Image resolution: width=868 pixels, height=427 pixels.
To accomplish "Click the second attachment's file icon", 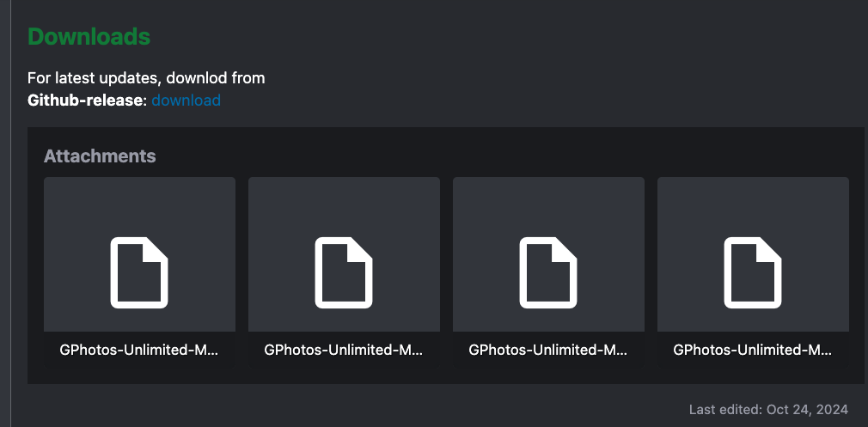I will 344,271.
